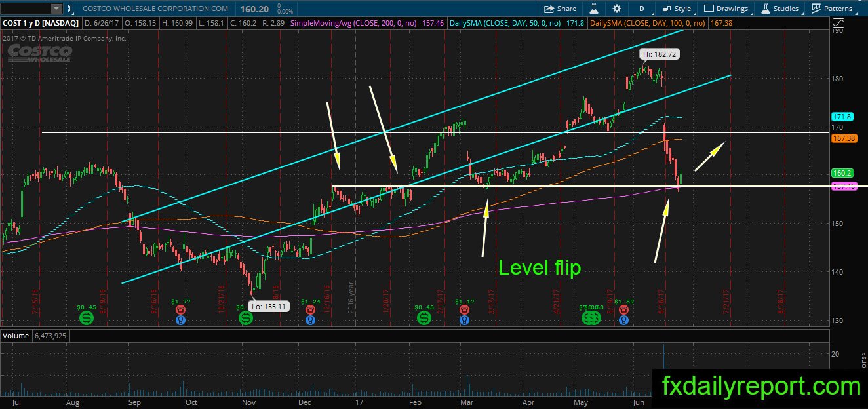
Task: Click the Lo: 135.11 price bubble
Action: click(269, 305)
